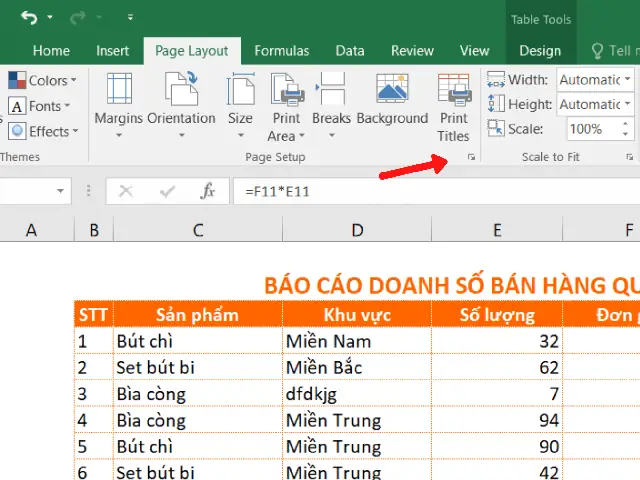Image resolution: width=640 pixels, height=480 pixels.
Task: Click the Width icon in Scale to Fit
Action: click(496, 80)
